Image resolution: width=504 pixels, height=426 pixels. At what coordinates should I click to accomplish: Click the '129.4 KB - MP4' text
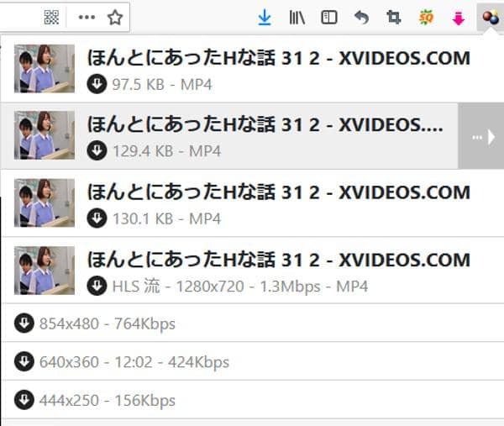[x=166, y=151]
